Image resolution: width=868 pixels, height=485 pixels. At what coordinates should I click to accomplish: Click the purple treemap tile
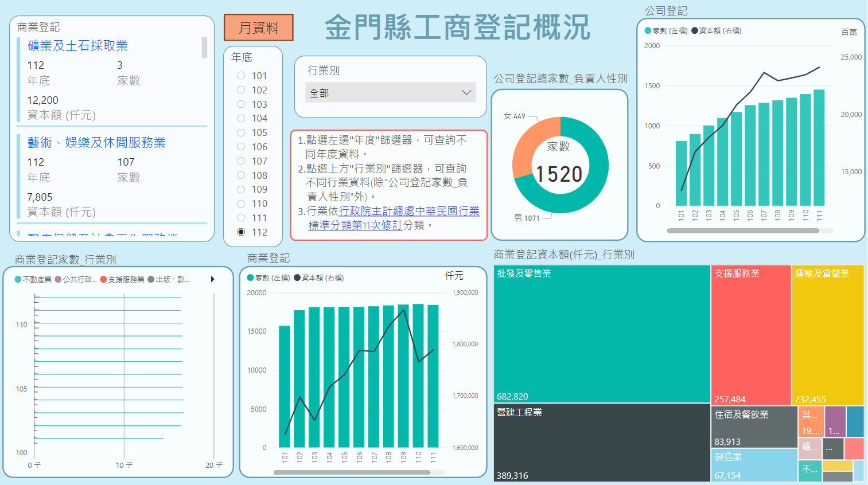835,421
